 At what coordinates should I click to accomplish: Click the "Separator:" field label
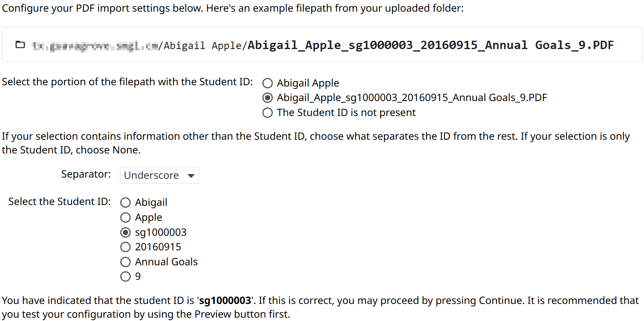coord(86,174)
